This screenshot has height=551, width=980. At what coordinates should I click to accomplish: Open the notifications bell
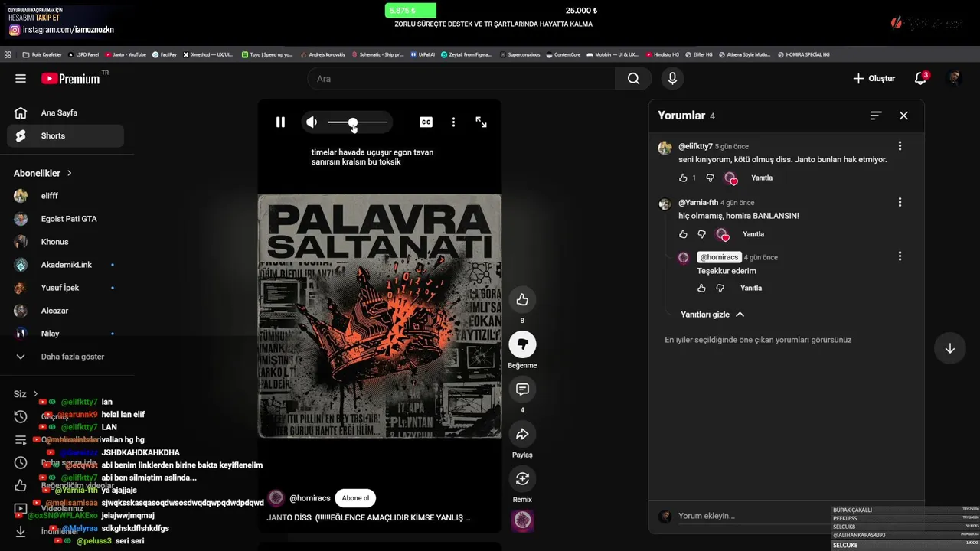point(921,79)
